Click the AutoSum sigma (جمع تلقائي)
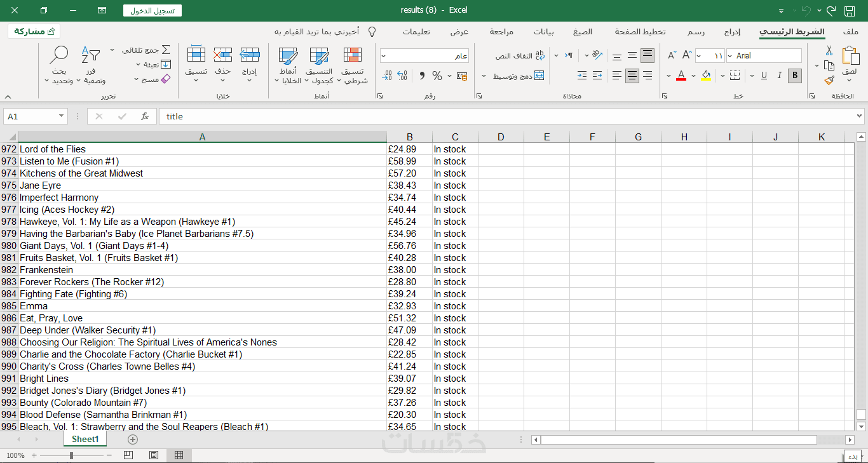868x463 pixels. [166, 50]
